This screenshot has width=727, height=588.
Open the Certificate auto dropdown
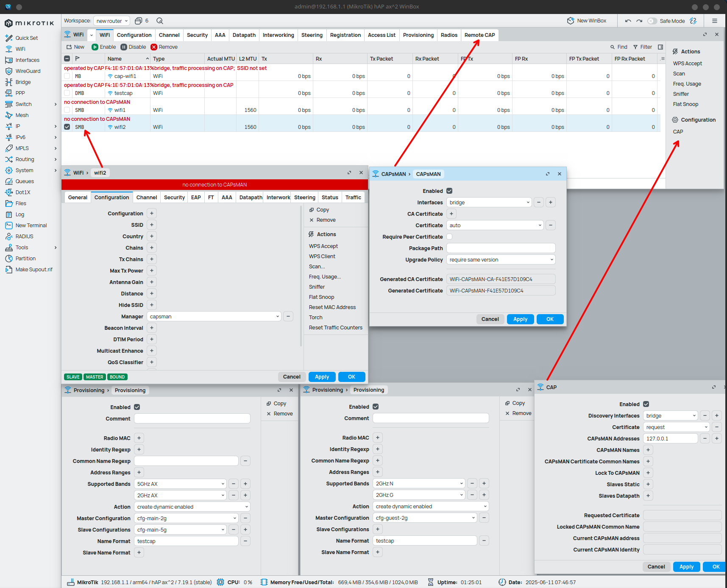click(x=495, y=225)
